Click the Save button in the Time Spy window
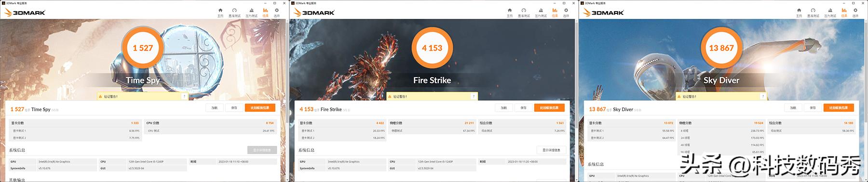Viewport: 868px width, 182px height. click(x=234, y=108)
